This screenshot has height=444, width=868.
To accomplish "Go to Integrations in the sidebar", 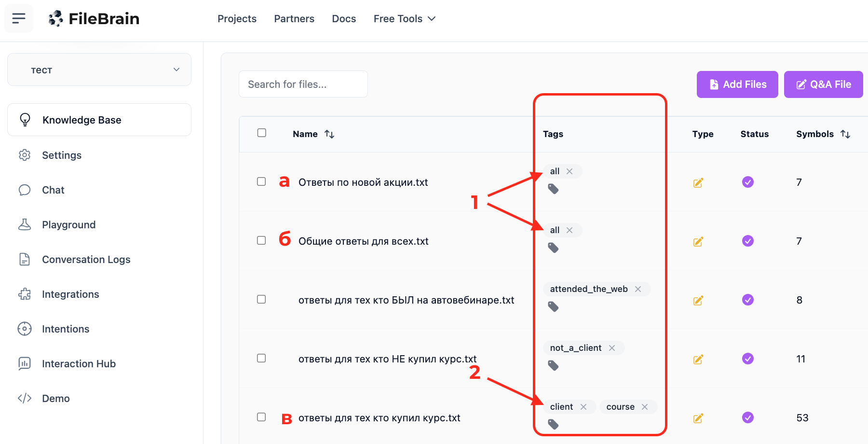I will click(70, 294).
